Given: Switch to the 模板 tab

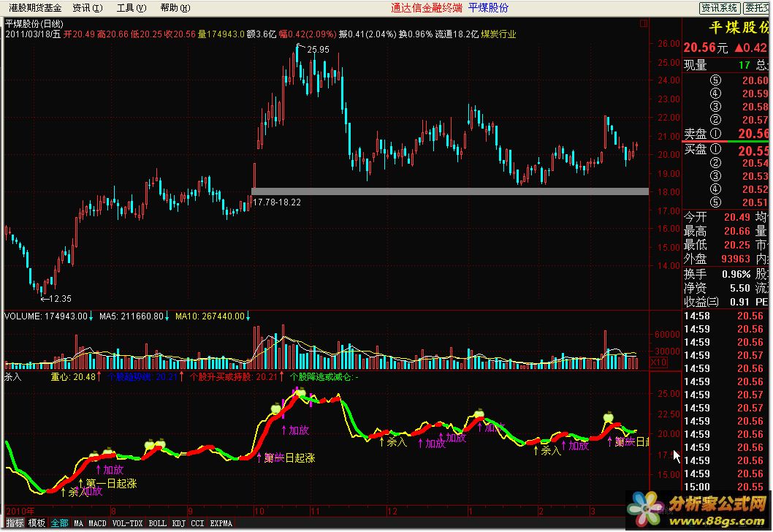Looking at the screenshot, I should 37,523.
